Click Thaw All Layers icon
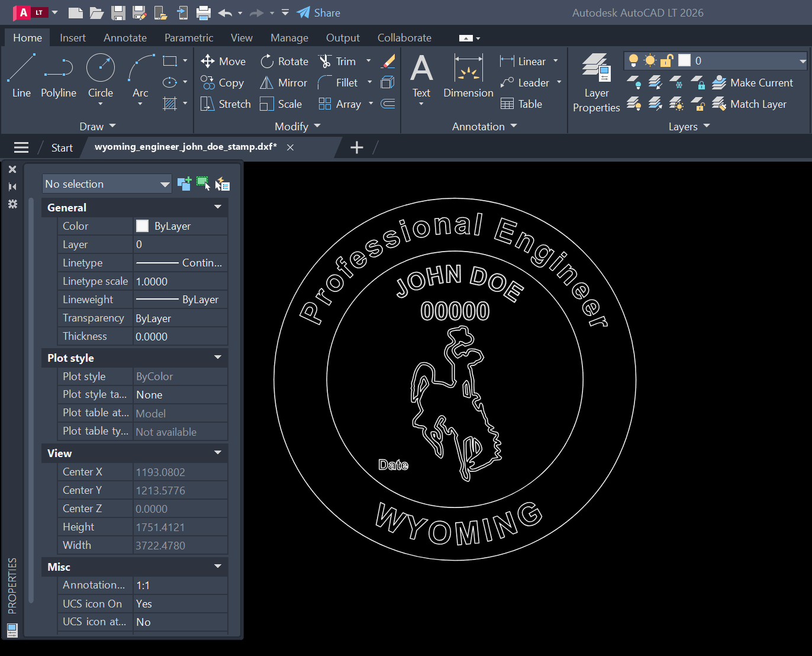This screenshot has width=812, height=656. point(676,104)
